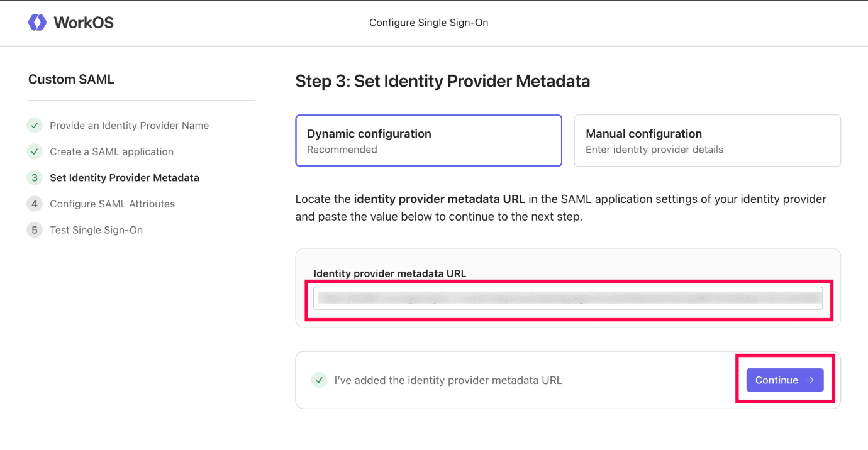Open the Test Single Sign-On step

tap(96, 230)
